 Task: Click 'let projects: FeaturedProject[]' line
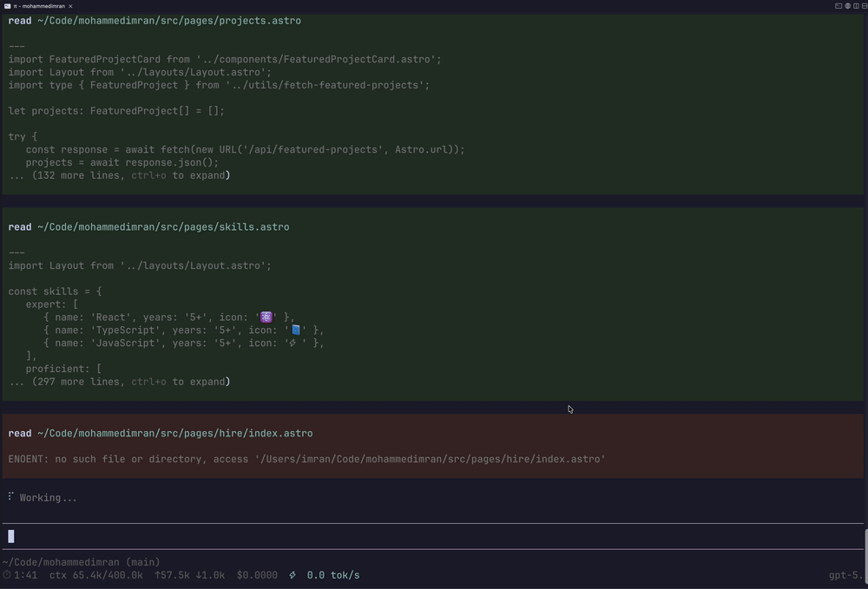pos(116,111)
